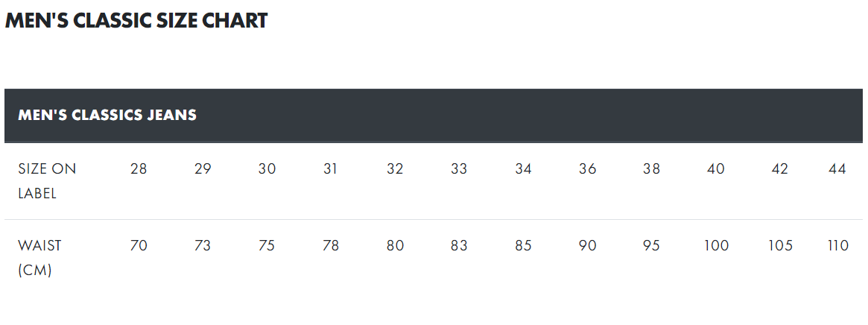The image size is (868, 325).
Task: Click label size 40 value
Action: (715, 168)
